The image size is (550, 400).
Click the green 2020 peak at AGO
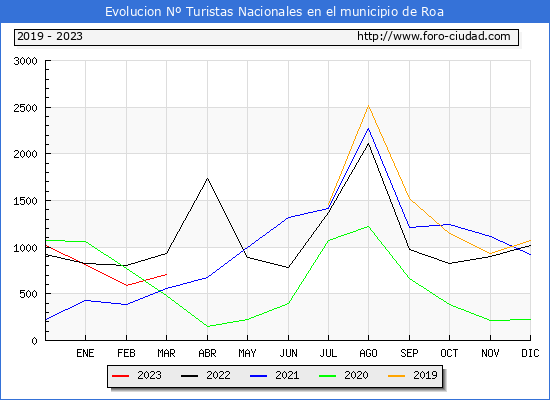(368, 226)
